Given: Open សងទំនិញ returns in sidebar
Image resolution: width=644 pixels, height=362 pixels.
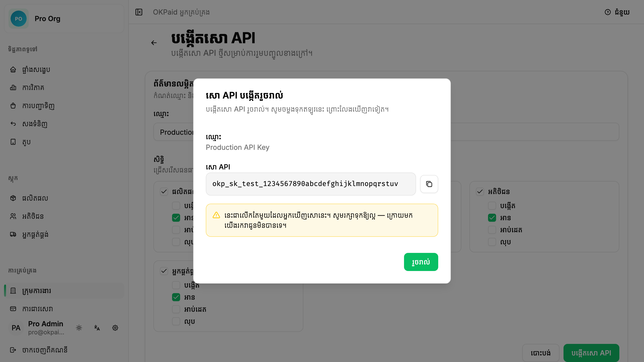Looking at the screenshot, I should (64, 124).
